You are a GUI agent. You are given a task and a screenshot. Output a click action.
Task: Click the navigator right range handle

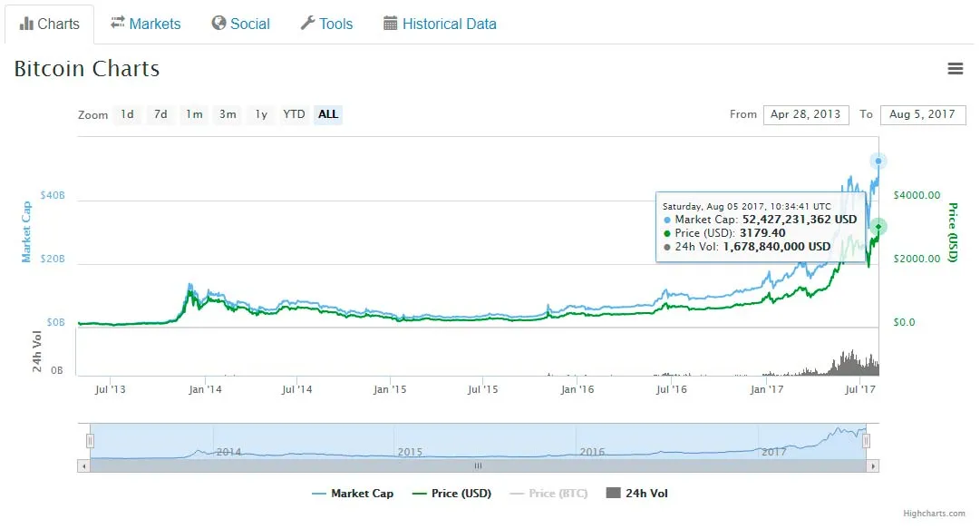tap(867, 441)
